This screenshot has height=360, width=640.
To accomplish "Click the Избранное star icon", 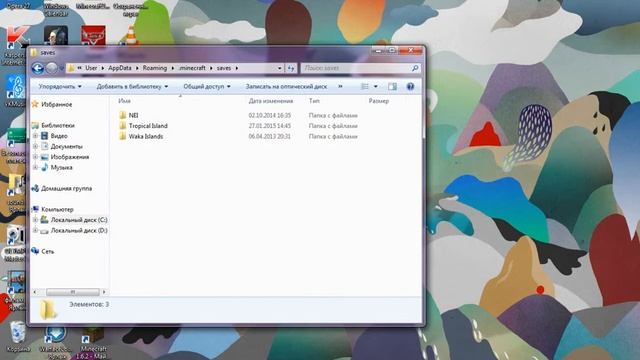I will coord(35,104).
